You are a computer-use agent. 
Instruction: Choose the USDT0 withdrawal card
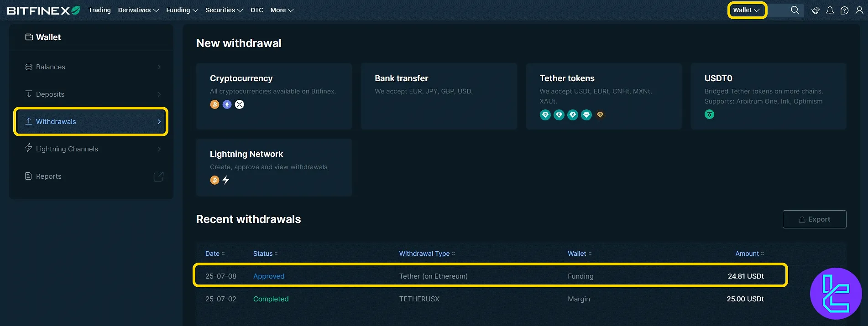click(769, 96)
